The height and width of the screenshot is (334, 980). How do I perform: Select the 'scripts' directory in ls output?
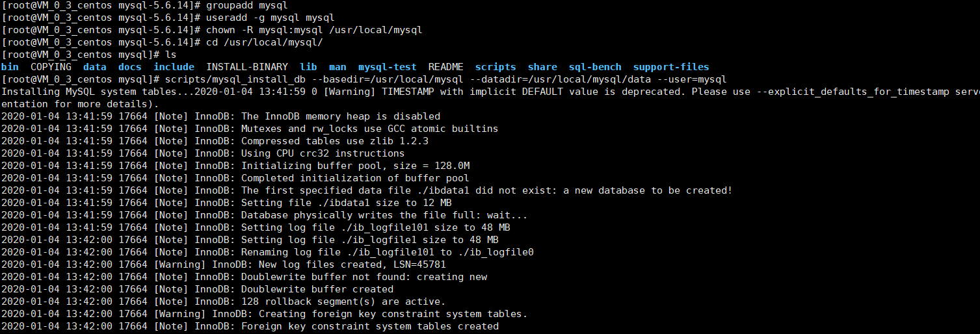click(x=496, y=67)
